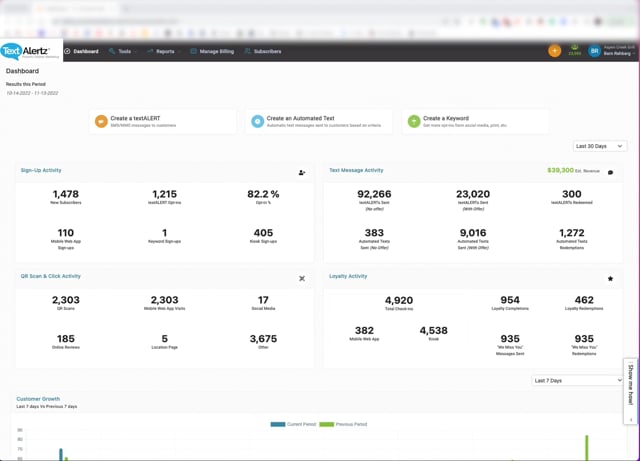Open the Last 30 Days dropdown
Screen dimensions: 640x461
[600, 146]
